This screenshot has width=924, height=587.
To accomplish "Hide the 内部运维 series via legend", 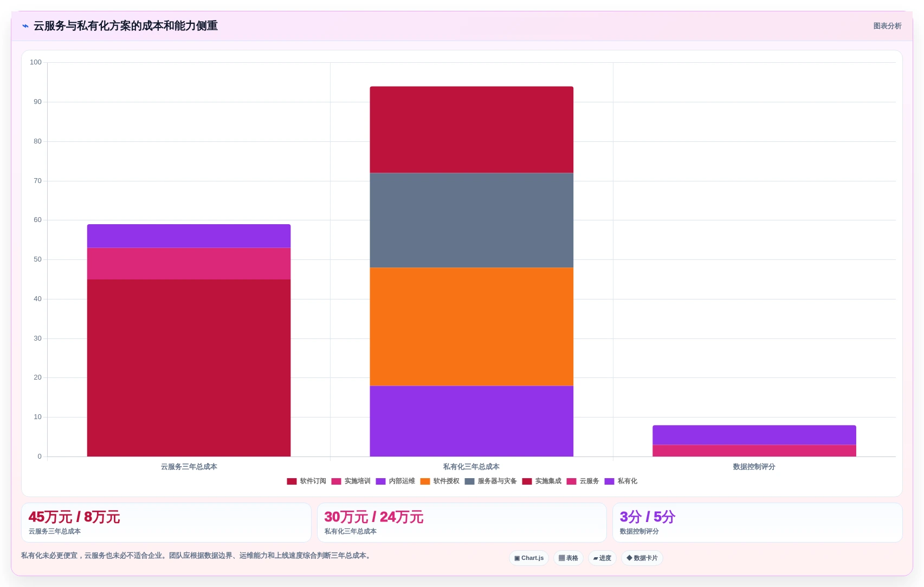I will (x=395, y=481).
